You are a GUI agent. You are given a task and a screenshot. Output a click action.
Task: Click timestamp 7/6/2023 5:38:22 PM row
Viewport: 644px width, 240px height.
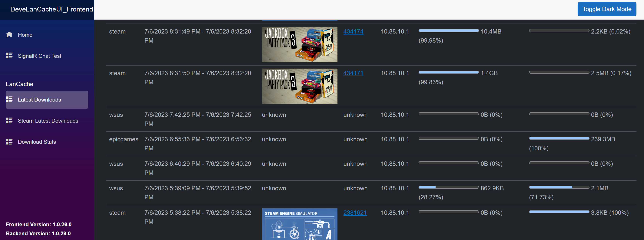tap(198, 217)
